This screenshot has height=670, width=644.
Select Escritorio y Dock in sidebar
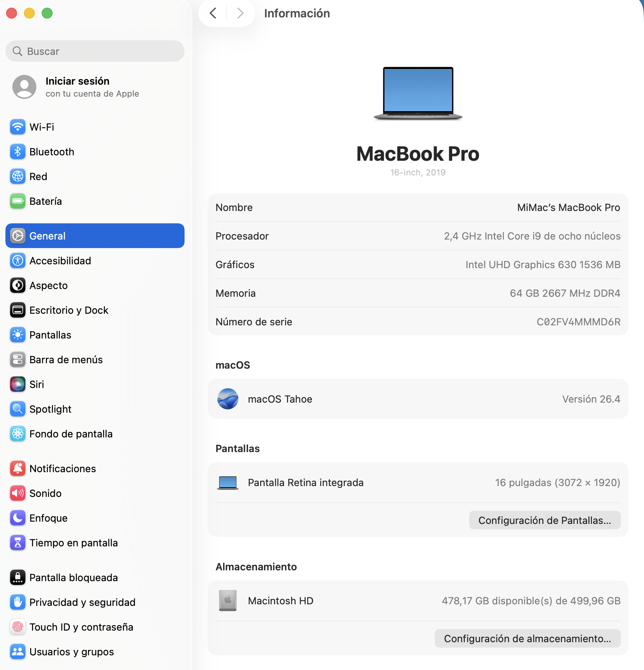(x=69, y=310)
